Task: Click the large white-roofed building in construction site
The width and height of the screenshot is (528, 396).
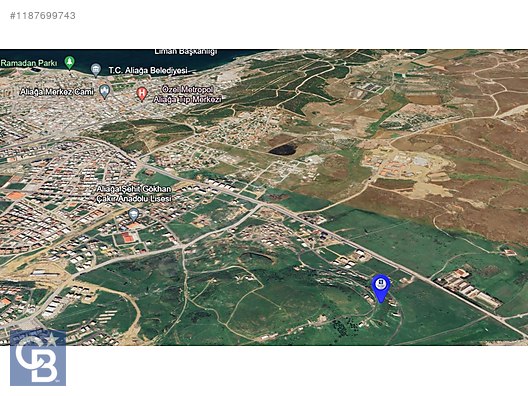Action: tap(422, 162)
